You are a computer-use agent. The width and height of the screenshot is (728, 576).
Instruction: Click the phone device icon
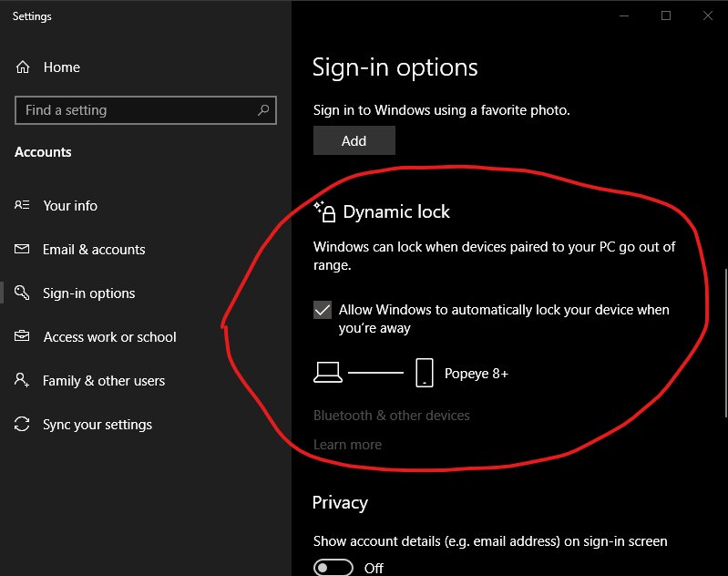(x=425, y=373)
